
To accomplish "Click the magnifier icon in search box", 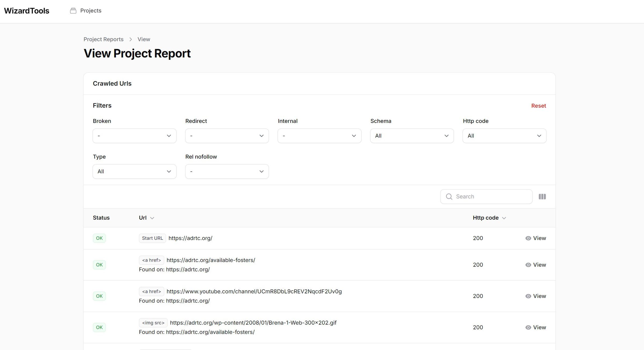I will pyautogui.click(x=449, y=197).
